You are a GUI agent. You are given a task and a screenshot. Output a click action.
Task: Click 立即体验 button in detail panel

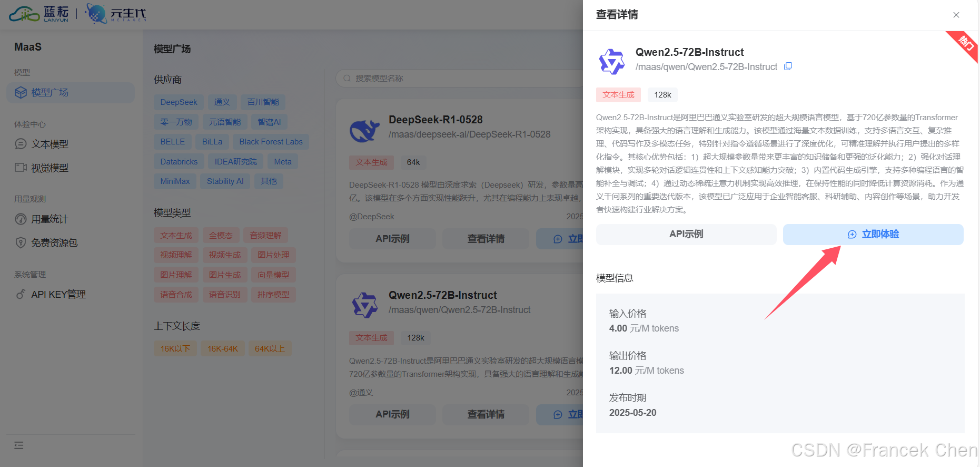point(873,234)
